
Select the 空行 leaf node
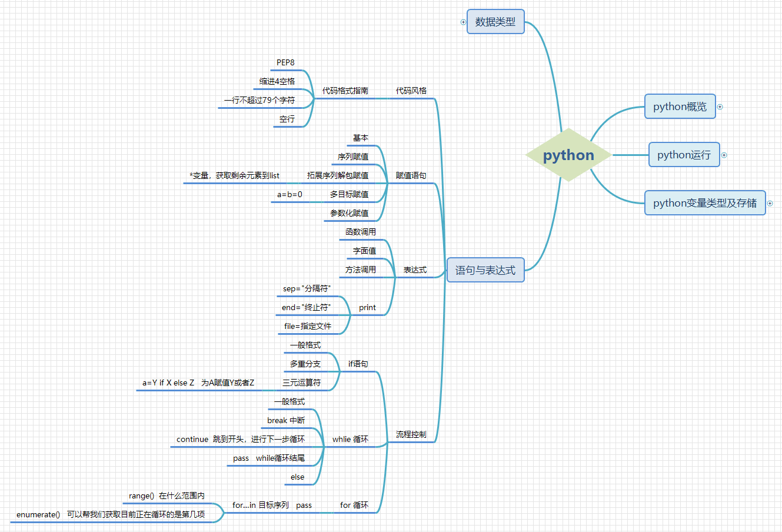287,119
